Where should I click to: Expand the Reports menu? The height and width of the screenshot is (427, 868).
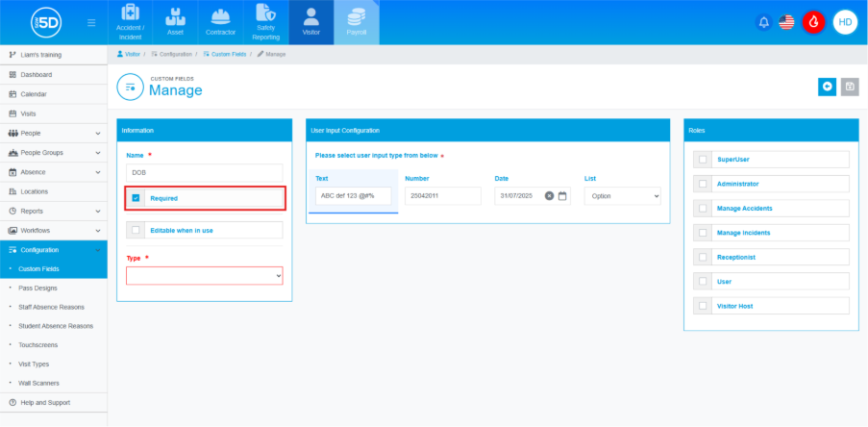pos(54,211)
